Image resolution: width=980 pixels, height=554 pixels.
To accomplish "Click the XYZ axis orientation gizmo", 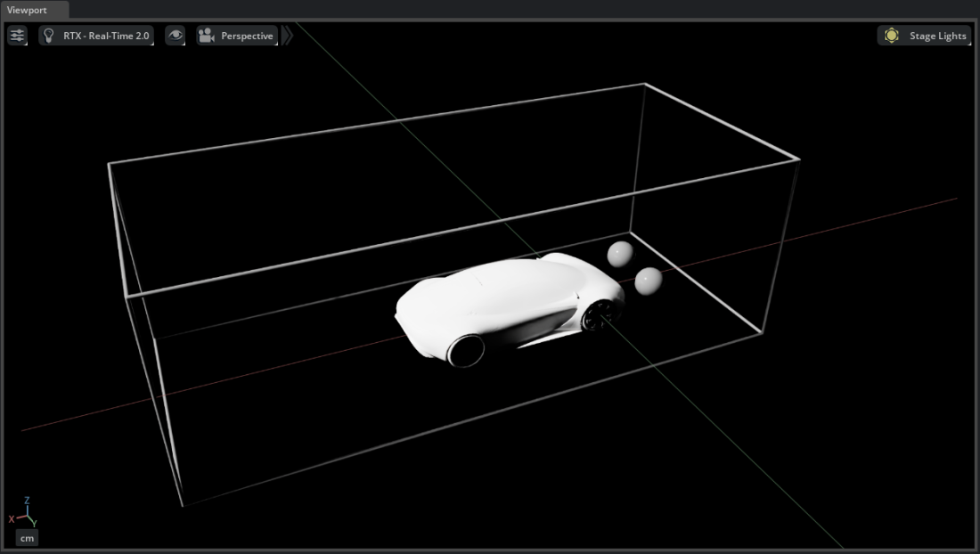I will [24, 513].
